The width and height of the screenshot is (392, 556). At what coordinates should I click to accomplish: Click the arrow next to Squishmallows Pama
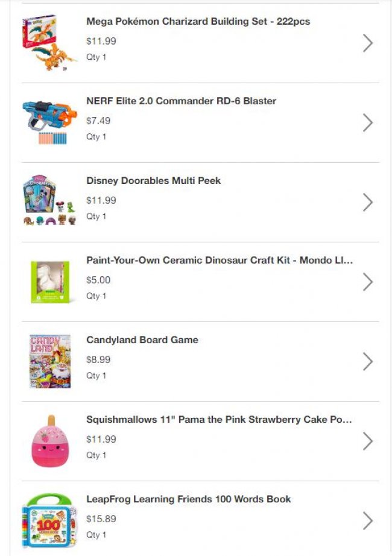pyautogui.click(x=368, y=441)
